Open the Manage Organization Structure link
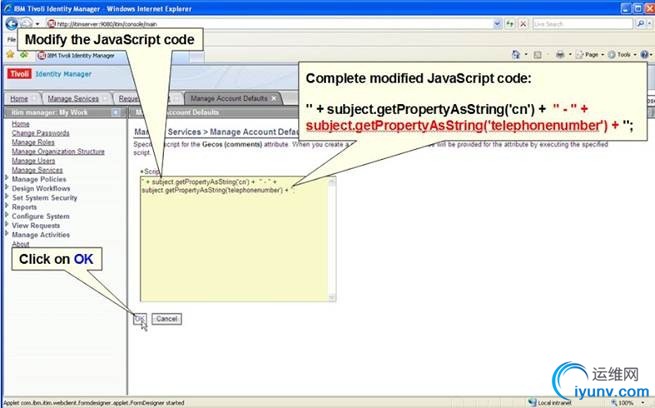This screenshot has width=655, height=408. click(x=58, y=152)
